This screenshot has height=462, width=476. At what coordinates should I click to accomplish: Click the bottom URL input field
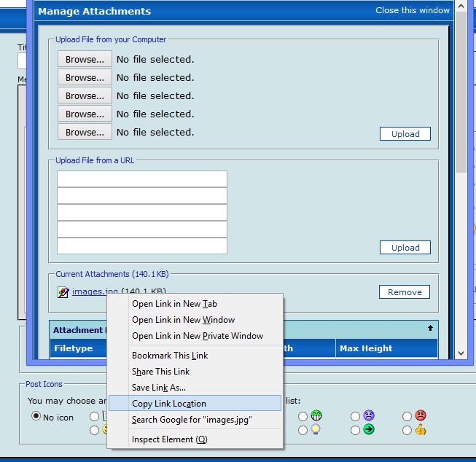pyautogui.click(x=141, y=246)
